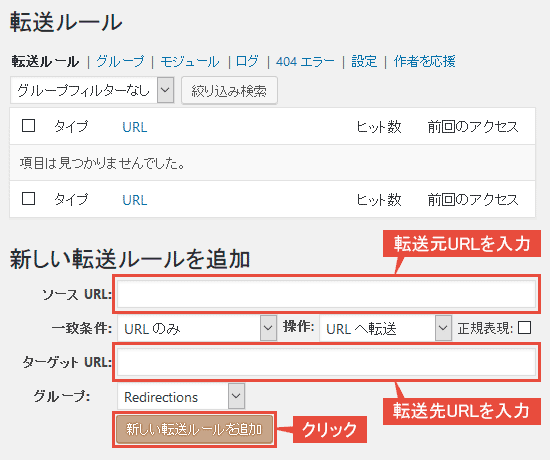The image size is (550, 460).
Task: Select the 転送ルール tab
Action: pos(46,61)
